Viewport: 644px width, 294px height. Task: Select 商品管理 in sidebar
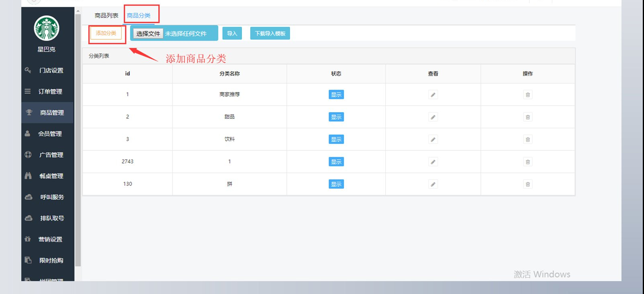(x=48, y=113)
